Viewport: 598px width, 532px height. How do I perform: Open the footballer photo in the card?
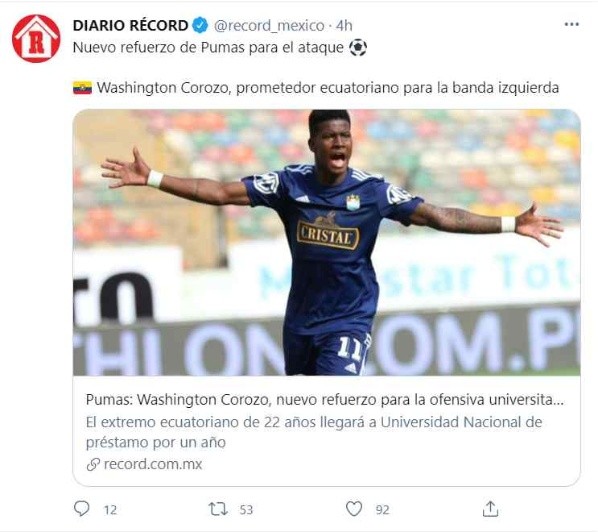(326, 243)
